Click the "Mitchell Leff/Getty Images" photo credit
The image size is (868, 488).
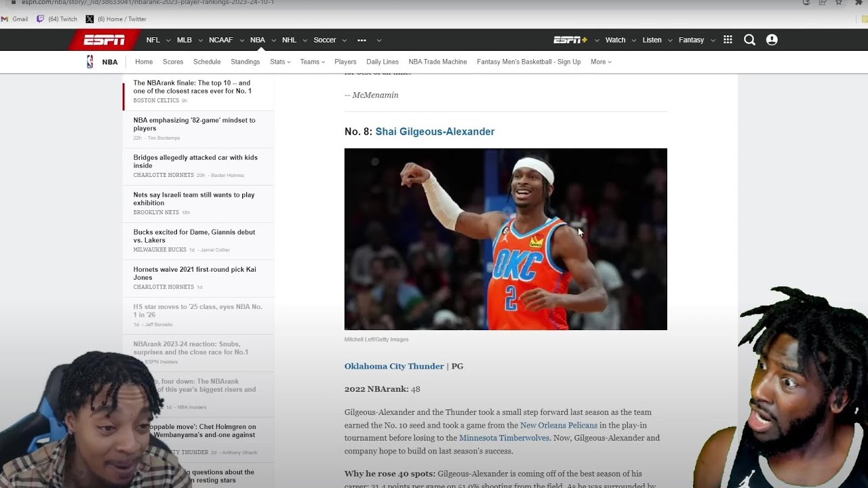point(376,340)
